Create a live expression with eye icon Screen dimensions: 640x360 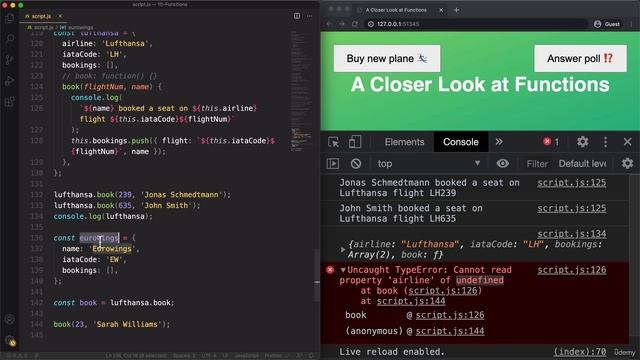(502, 164)
